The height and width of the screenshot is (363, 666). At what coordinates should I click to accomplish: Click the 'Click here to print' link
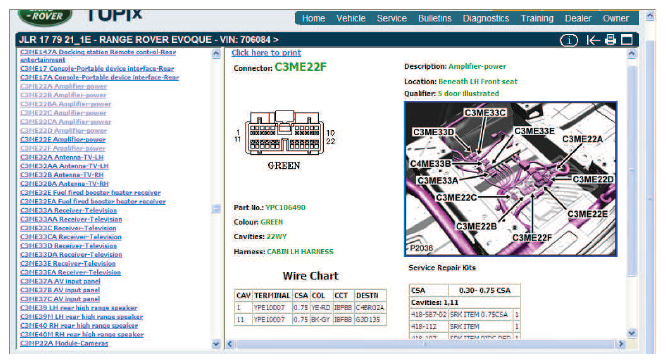(x=266, y=53)
